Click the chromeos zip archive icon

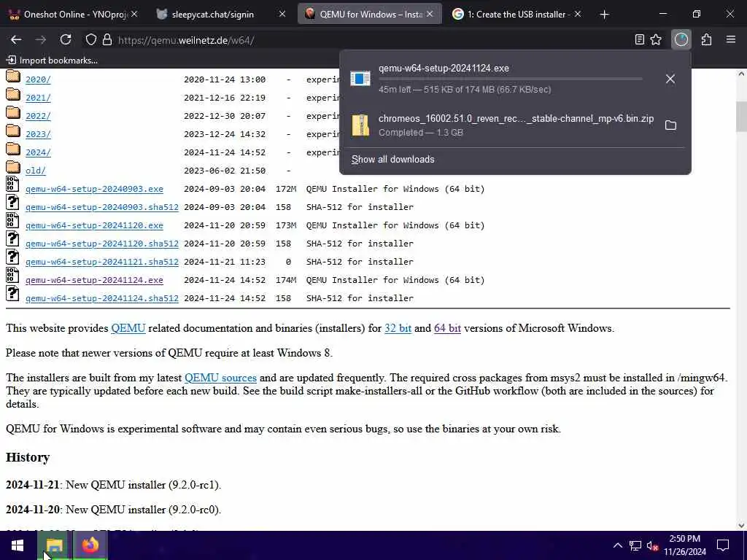pyautogui.click(x=360, y=125)
